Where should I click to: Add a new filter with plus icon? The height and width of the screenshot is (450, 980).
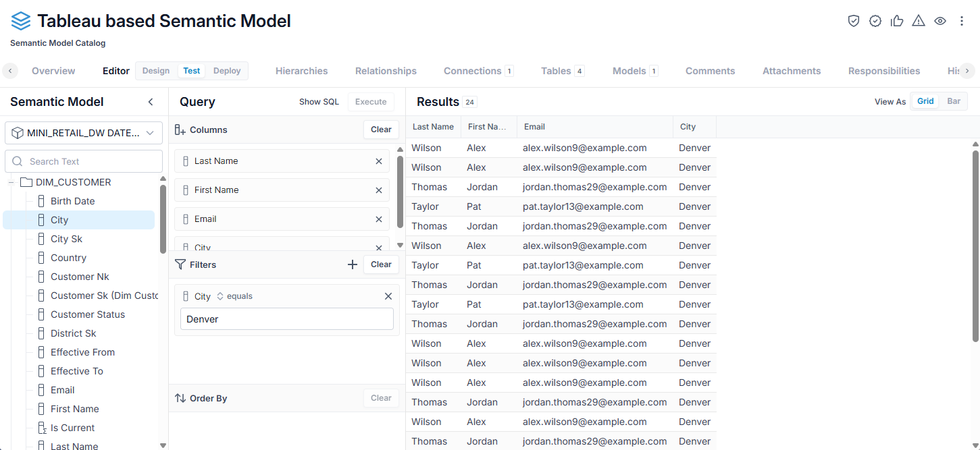click(x=353, y=264)
